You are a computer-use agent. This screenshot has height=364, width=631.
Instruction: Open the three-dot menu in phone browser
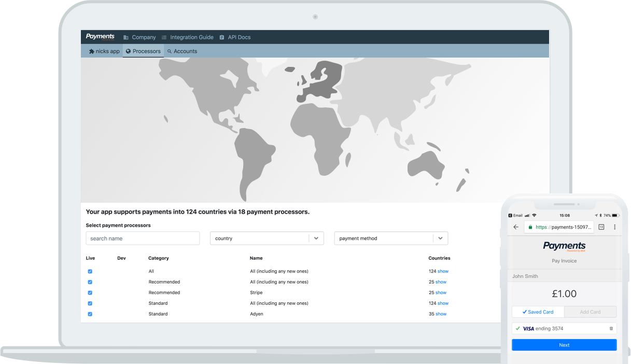pyautogui.click(x=614, y=227)
